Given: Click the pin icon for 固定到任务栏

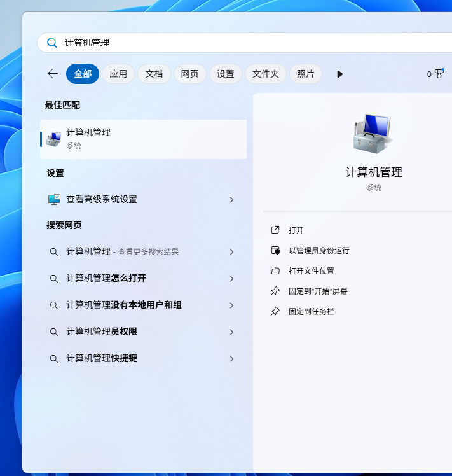Looking at the screenshot, I should (x=275, y=311).
